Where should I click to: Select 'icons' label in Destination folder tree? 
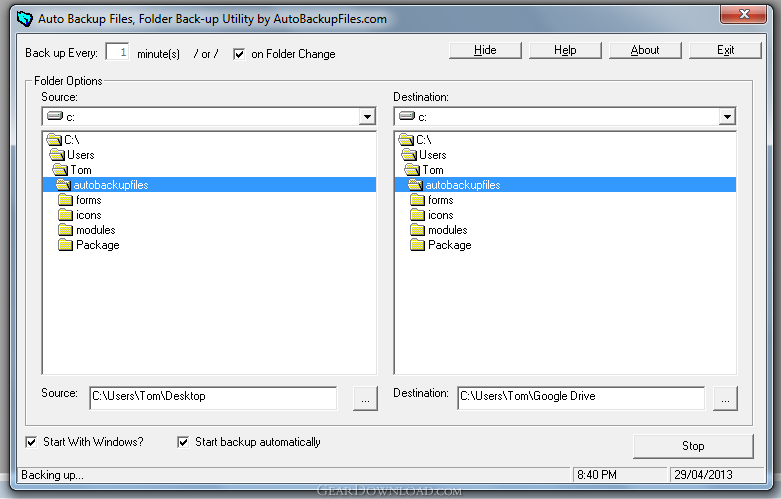coord(441,215)
